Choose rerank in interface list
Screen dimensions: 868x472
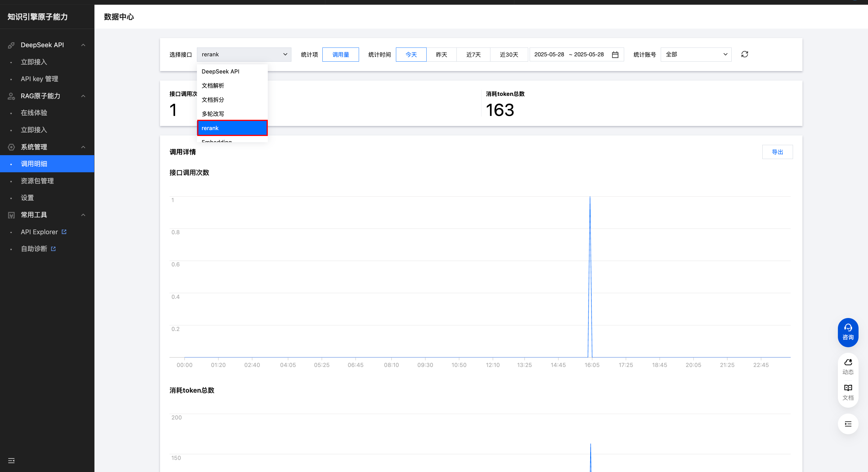coord(232,128)
